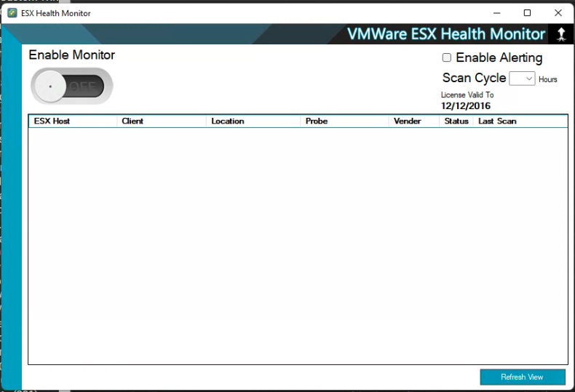
Task: Close the ESX Health Monitor window
Action: click(558, 13)
